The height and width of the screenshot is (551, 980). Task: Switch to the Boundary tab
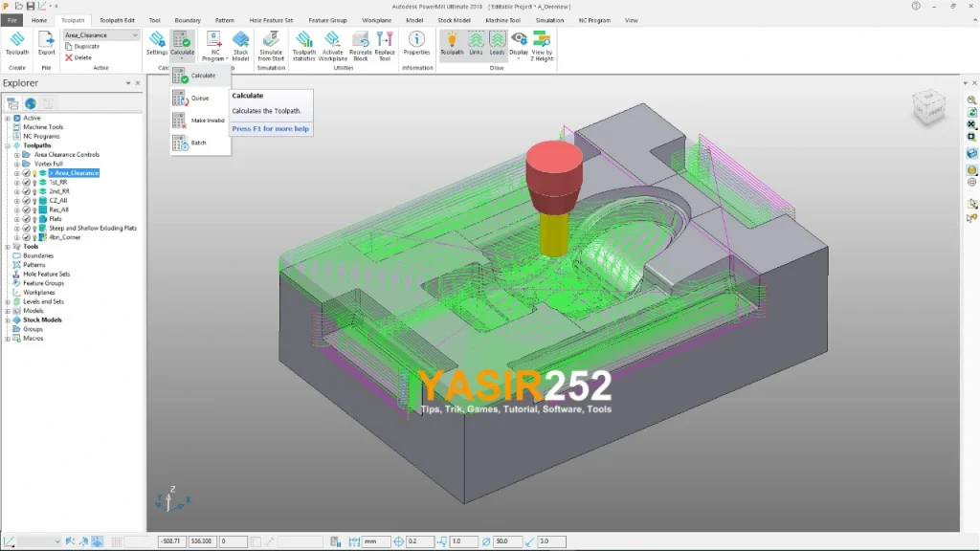[188, 20]
